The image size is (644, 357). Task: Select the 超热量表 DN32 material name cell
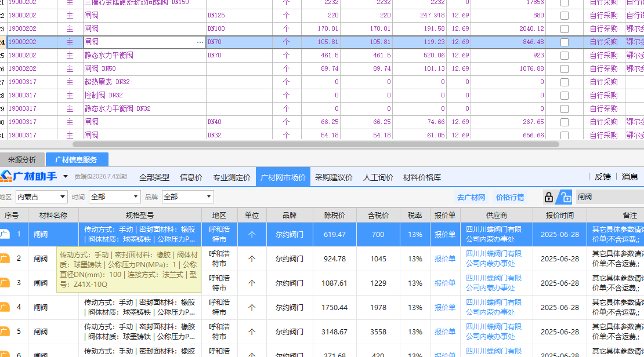pos(144,82)
